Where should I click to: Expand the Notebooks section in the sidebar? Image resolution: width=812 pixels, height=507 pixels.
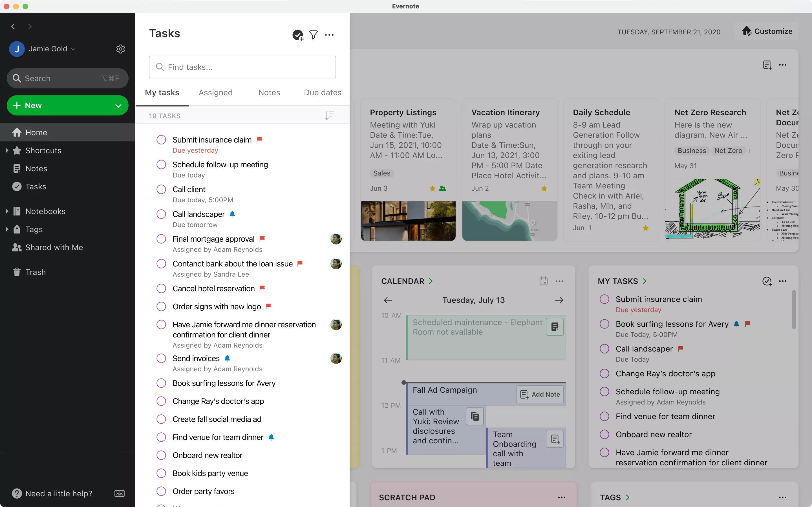(7, 211)
